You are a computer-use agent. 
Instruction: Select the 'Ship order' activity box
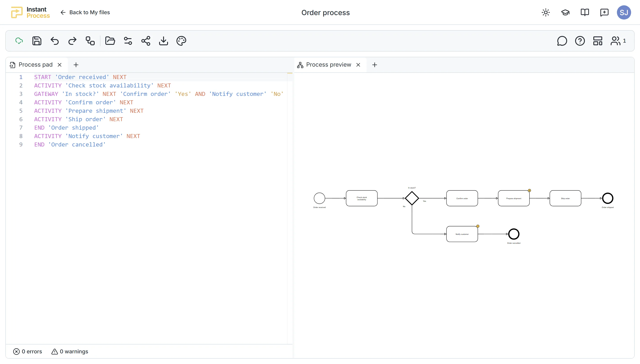565,198
